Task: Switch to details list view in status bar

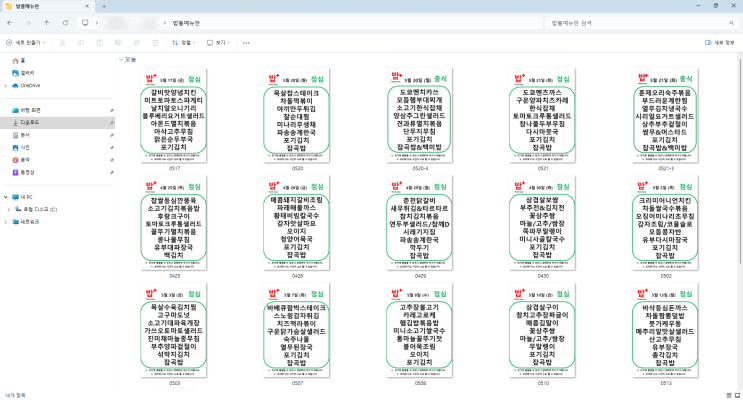Action: [x=729, y=395]
